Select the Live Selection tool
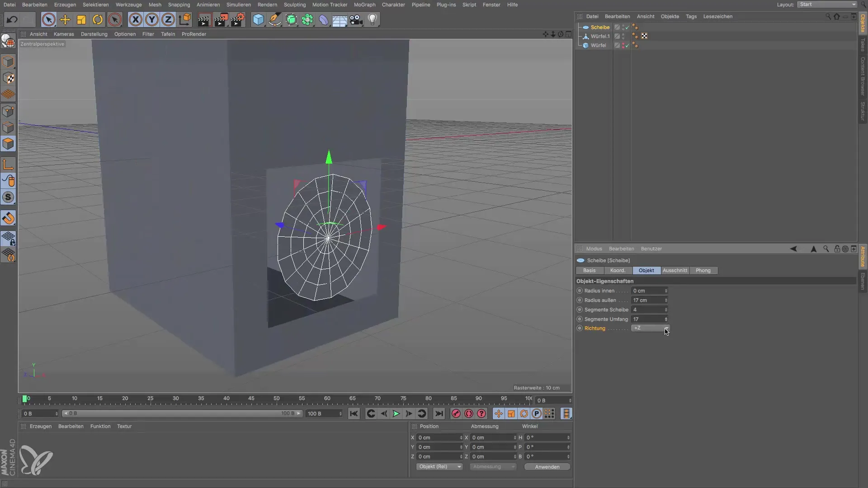Screen dimensions: 868x488 click(x=49, y=19)
